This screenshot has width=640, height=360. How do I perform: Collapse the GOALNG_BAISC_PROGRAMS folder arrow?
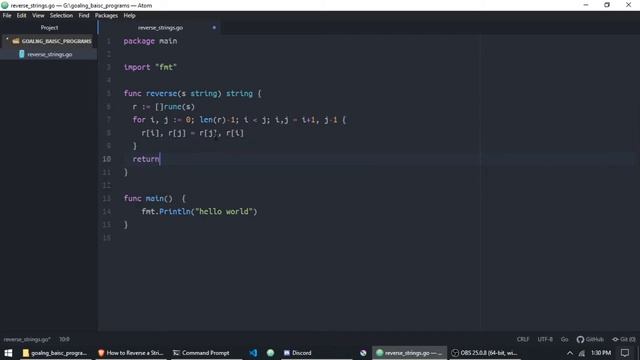click(7, 40)
